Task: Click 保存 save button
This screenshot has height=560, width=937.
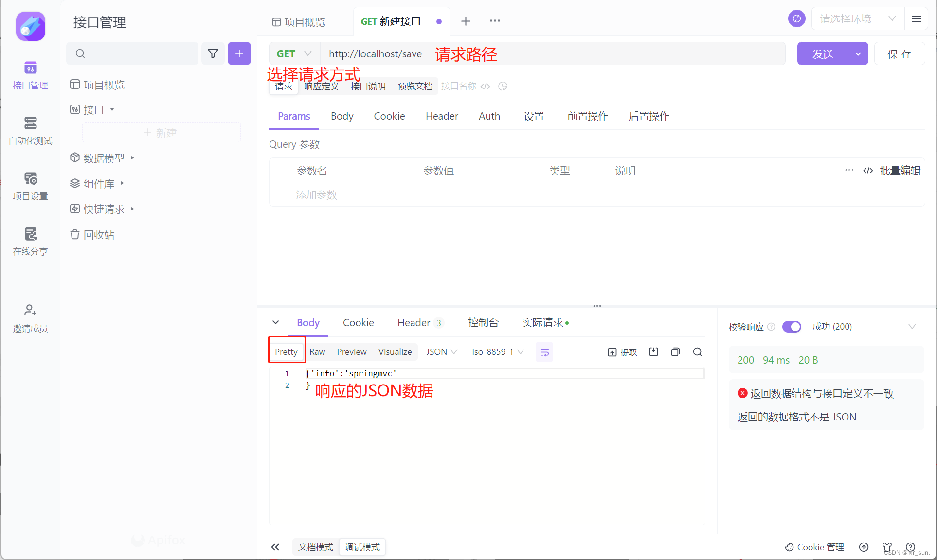Action: [x=900, y=53]
